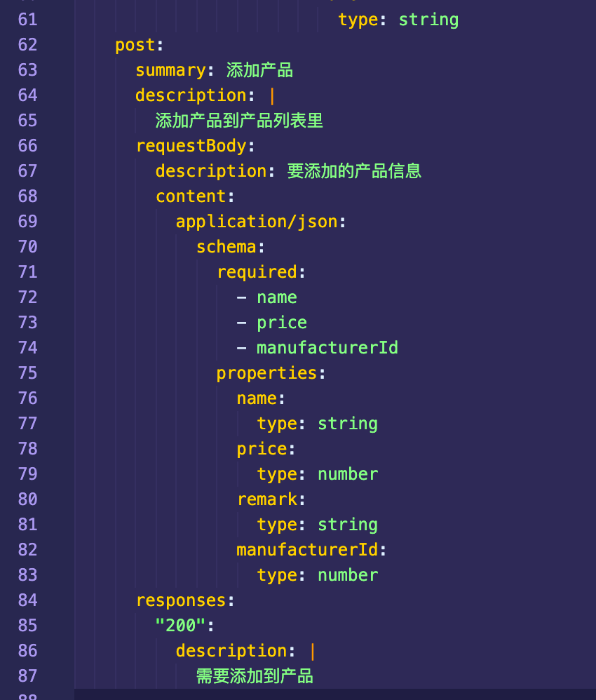Click the 'schema' key

click(226, 247)
